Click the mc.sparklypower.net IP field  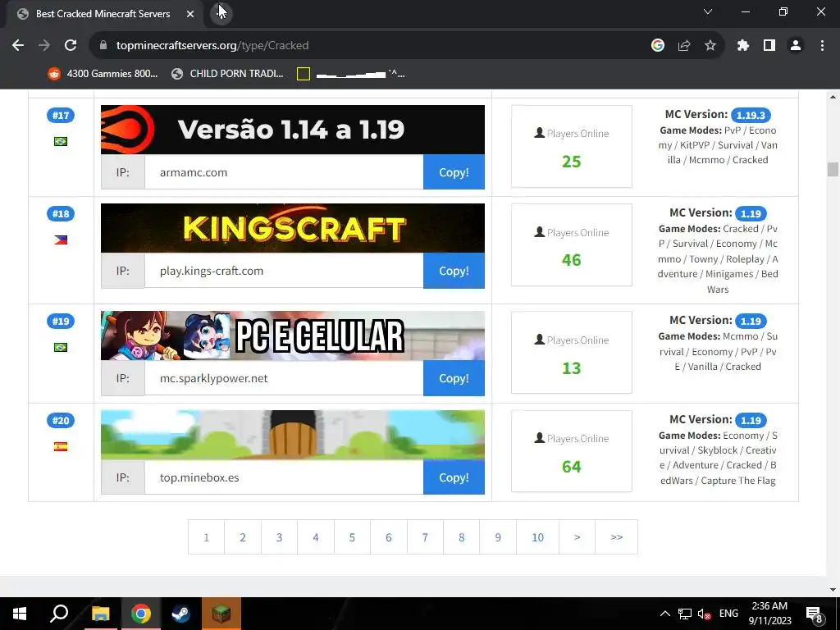[284, 378]
